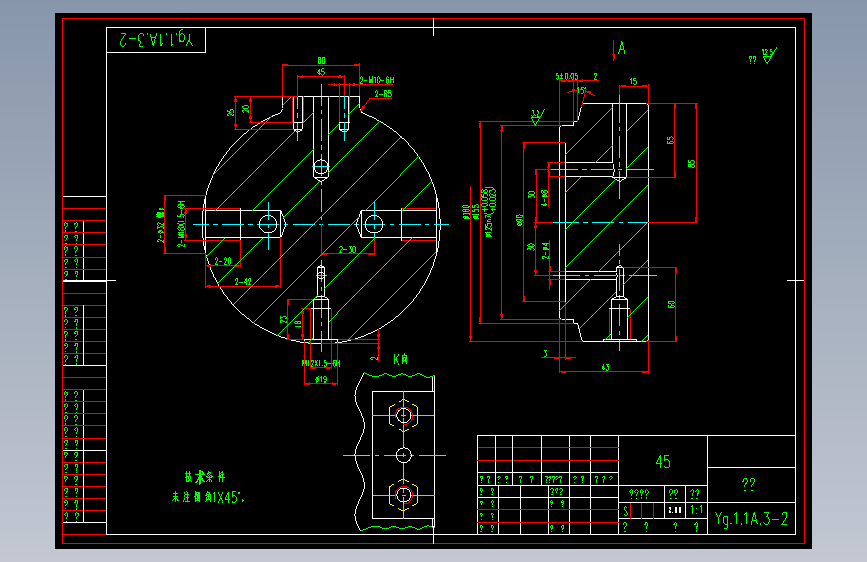867x562 pixels.
Task: Click the 60 vertical dimension text
Action: (671, 305)
